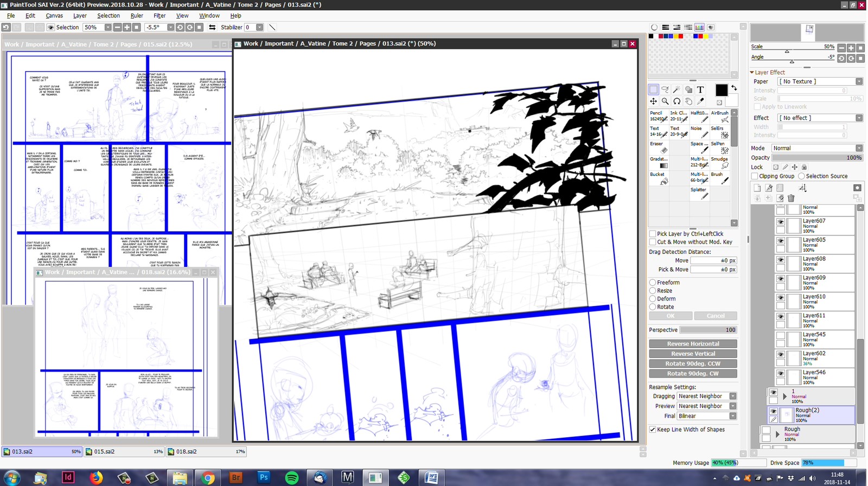Viewport: 868px width, 486px height.
Task: Click the Rotate 90deg. CW button
Action: point(693,373)
